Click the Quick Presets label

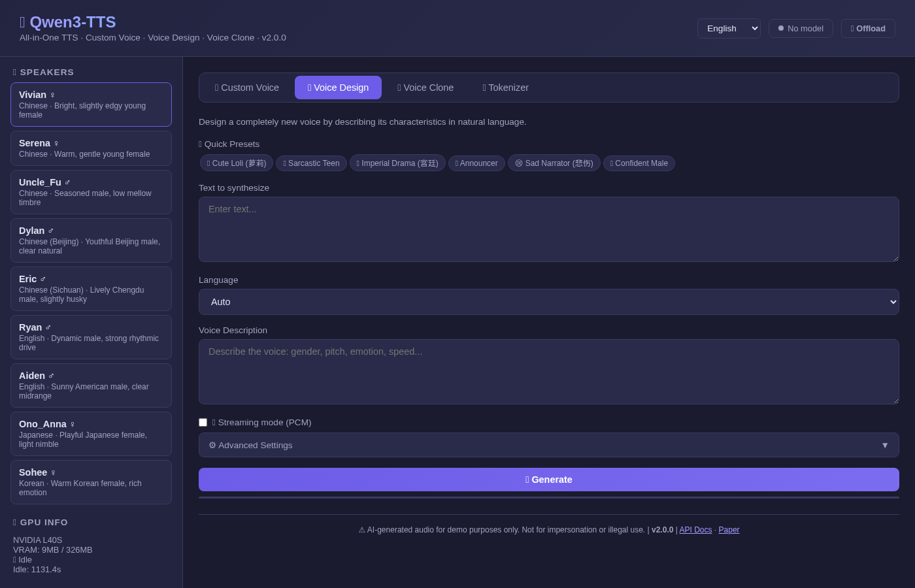coord(229,144)
